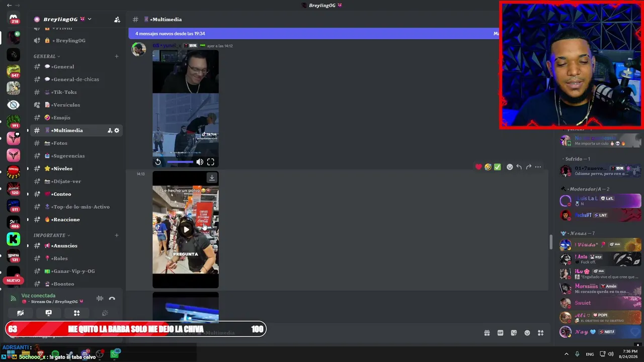Screen dimensions: 644x362
Task: React with the green check mark emoji
Action: [x=498, y=167]
